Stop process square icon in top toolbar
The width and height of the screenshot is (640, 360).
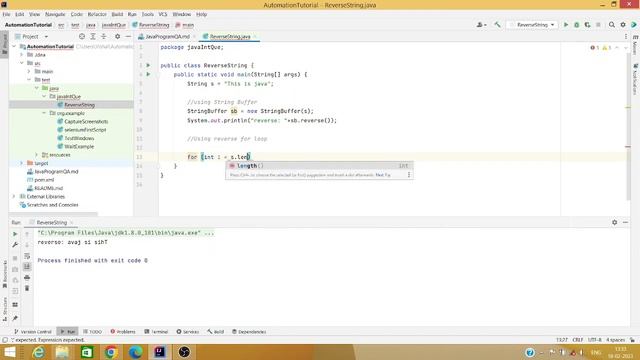pos(598,25)
